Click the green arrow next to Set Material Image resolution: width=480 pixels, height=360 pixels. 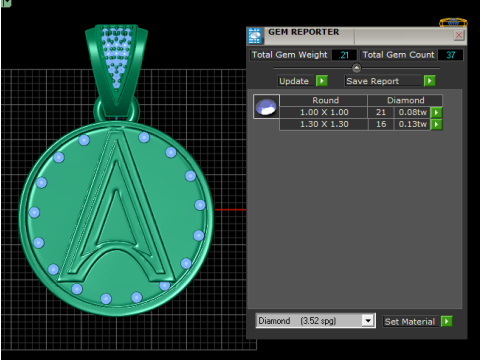coord(446,321)
